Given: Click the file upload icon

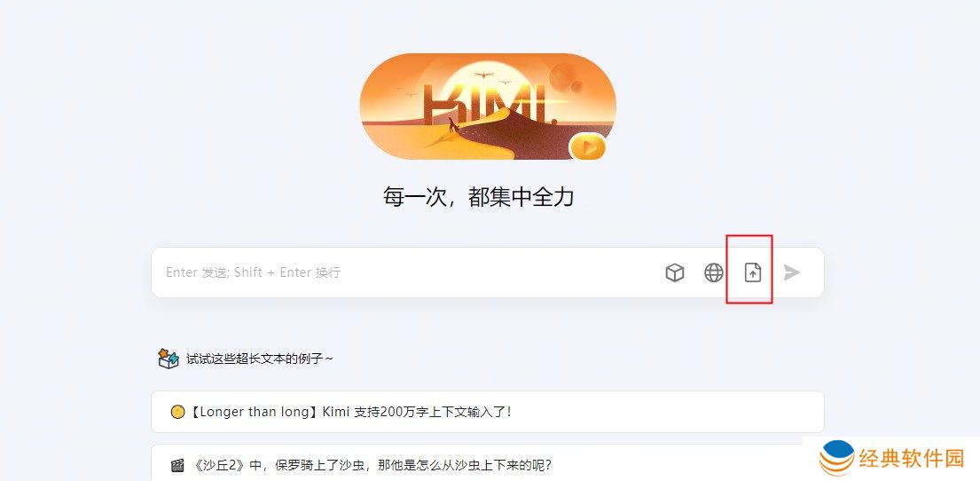Looking at the screenshot, I should [x=752, y=272].
